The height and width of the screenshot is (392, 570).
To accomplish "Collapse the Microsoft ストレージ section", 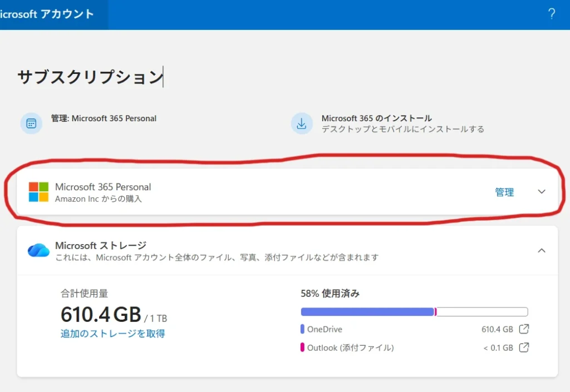I will click(x=542, y=251).
